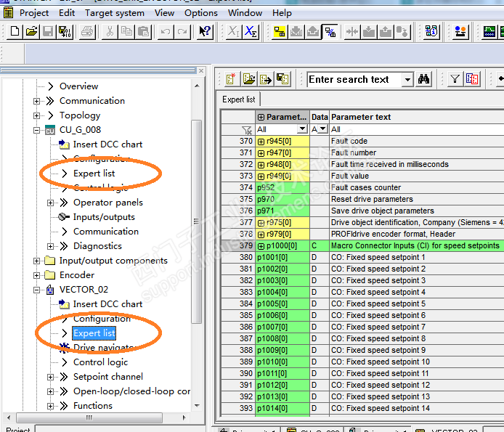Click the green trace monitor icon
Image resolution: width=504 pixels, height=432 pixels.
tap(489, 31)
